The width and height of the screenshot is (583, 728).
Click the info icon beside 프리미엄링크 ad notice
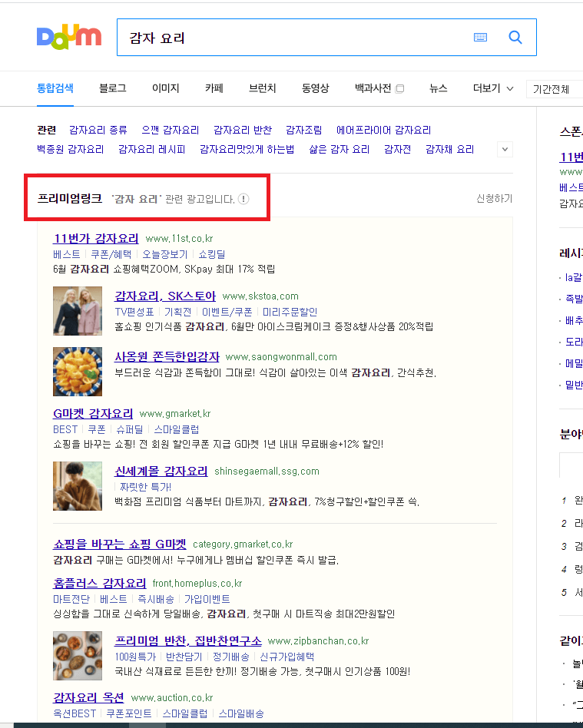[243, 199]
